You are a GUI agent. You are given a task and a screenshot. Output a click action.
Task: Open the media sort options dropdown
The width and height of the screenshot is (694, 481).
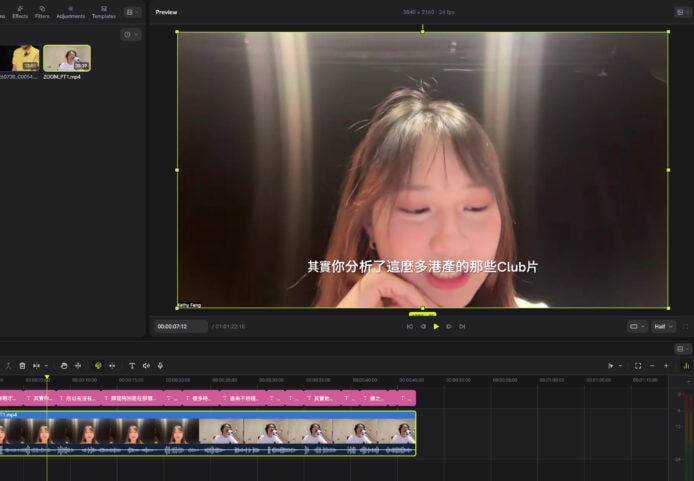(x=131, y=35)
